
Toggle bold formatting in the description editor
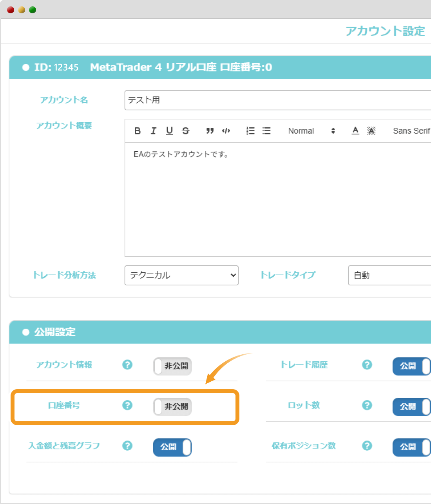click(137, 131)
